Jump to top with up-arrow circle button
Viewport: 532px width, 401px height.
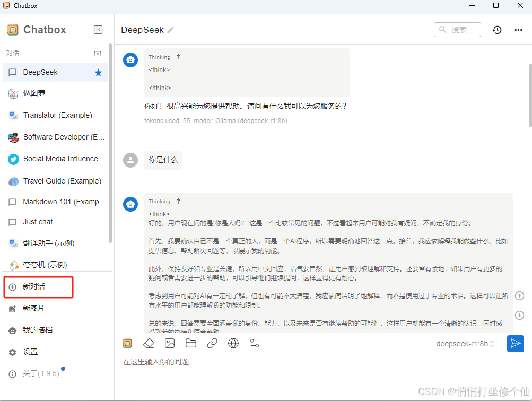tap(519, 296)
